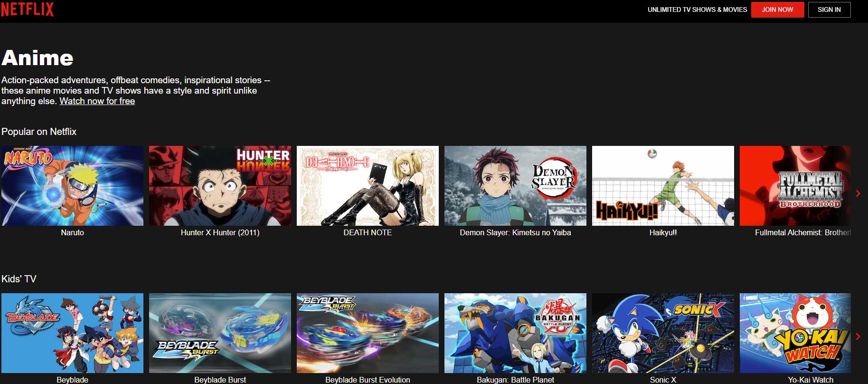Screen dimensions: 868x384
Task: Advance the Popular on Netflix row arrow
Action: (858, 193)
